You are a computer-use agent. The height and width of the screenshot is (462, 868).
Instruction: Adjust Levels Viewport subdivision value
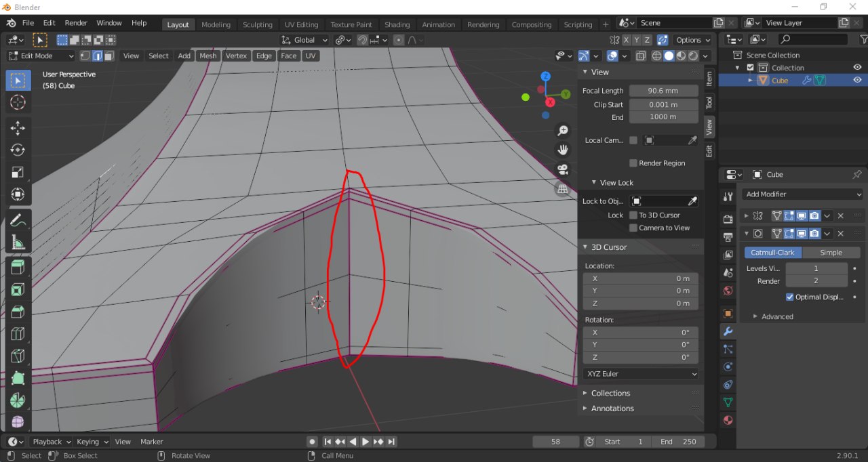pyautogui.click(x=816, y=268)
